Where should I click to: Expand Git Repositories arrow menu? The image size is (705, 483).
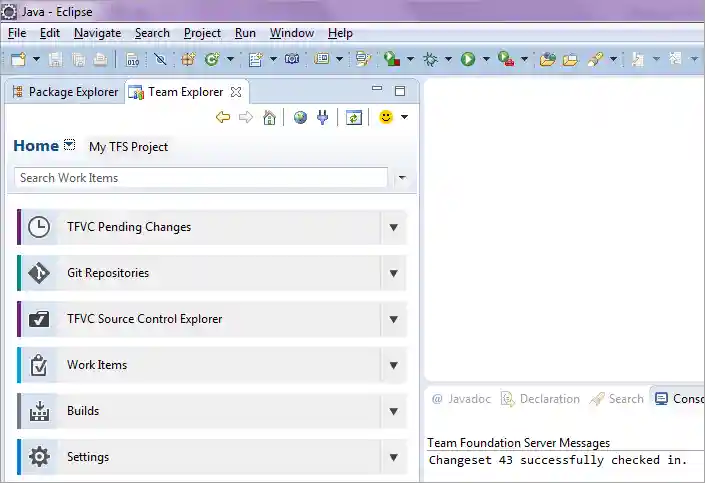393,273
